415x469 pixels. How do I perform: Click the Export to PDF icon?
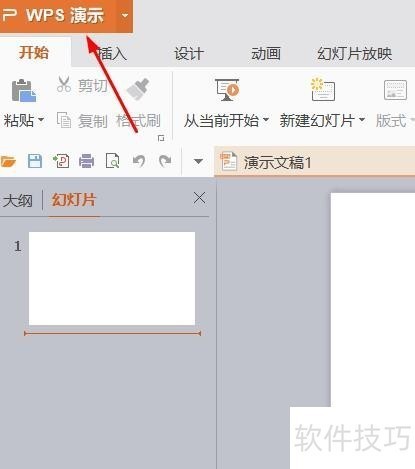(x=61, y=161)
